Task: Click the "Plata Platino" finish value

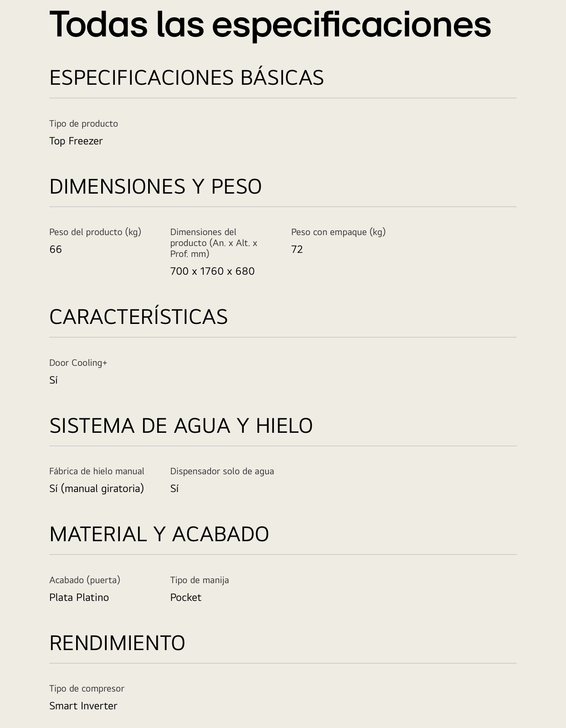Action: pyautogui.click(x=79, y=597)
